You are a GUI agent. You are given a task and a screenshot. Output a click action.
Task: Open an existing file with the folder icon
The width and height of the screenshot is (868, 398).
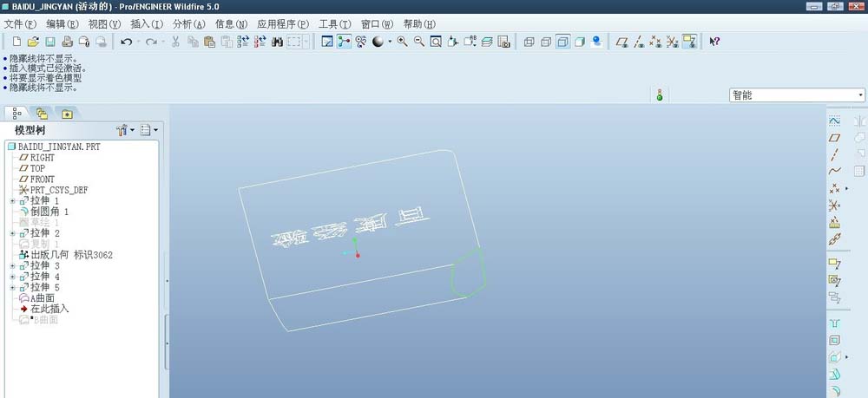pos(33,42)
